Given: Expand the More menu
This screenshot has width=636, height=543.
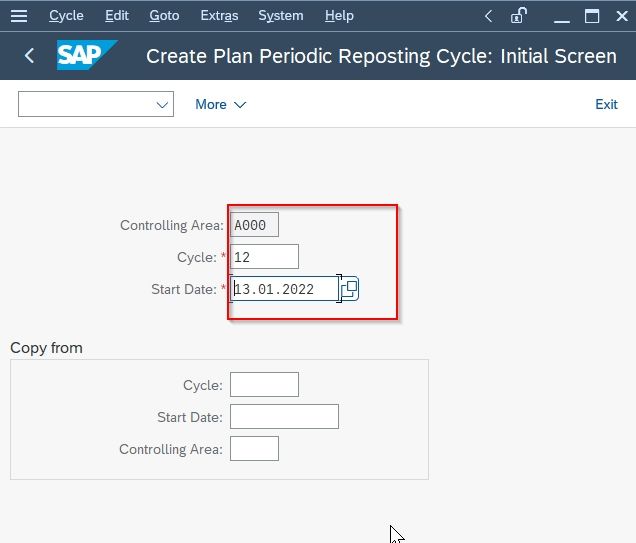Looking at the screenshot, I should point(221,104).
